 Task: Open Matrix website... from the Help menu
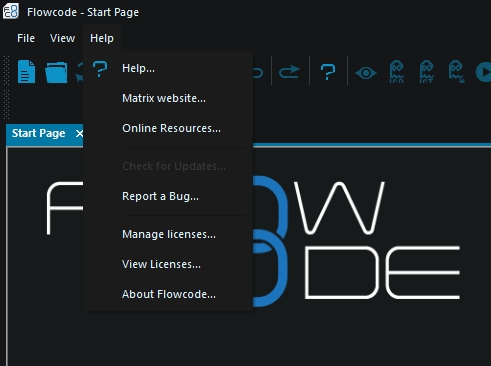pyautogui.click(x=169, y=98)
